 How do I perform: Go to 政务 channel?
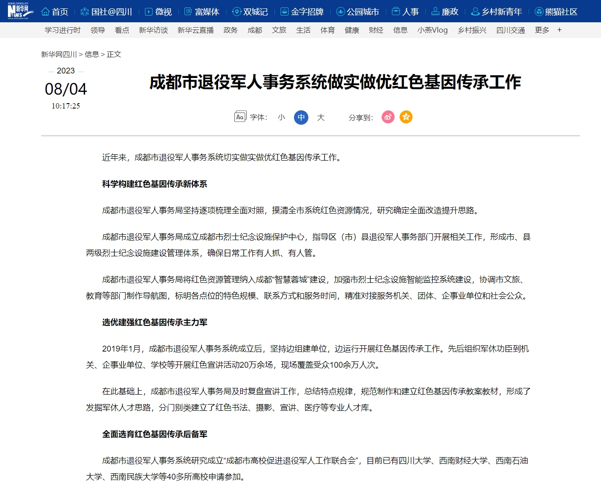230,30
